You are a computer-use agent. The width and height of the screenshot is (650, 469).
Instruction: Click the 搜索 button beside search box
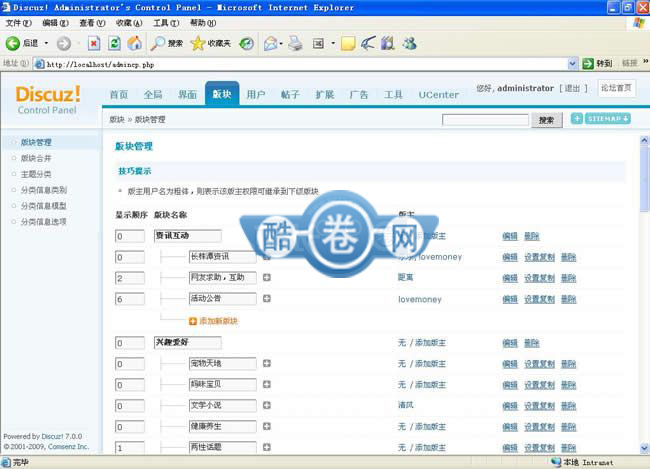[x=546, y=120]
